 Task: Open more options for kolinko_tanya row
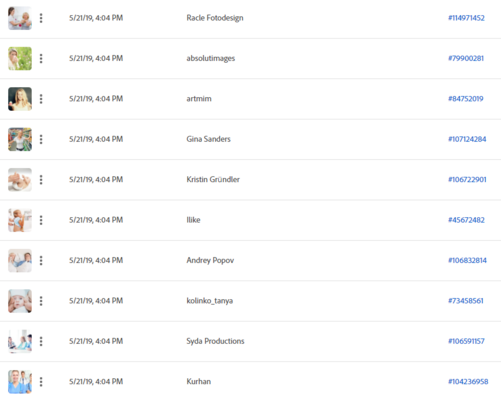(x=41, y=301)
